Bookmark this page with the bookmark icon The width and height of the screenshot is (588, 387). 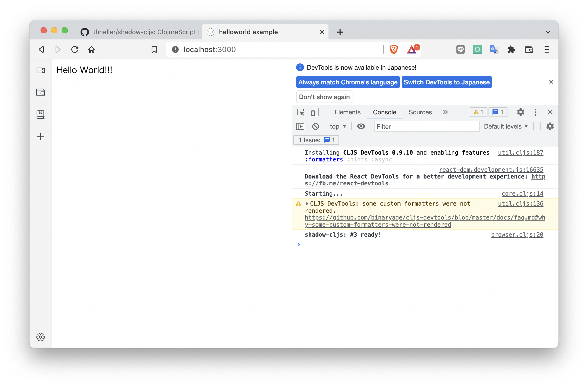pos(154,49)
